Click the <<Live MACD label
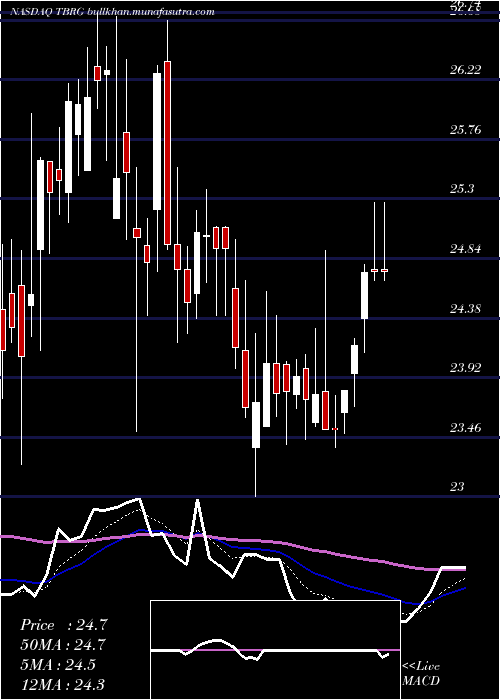 point(421,674)
